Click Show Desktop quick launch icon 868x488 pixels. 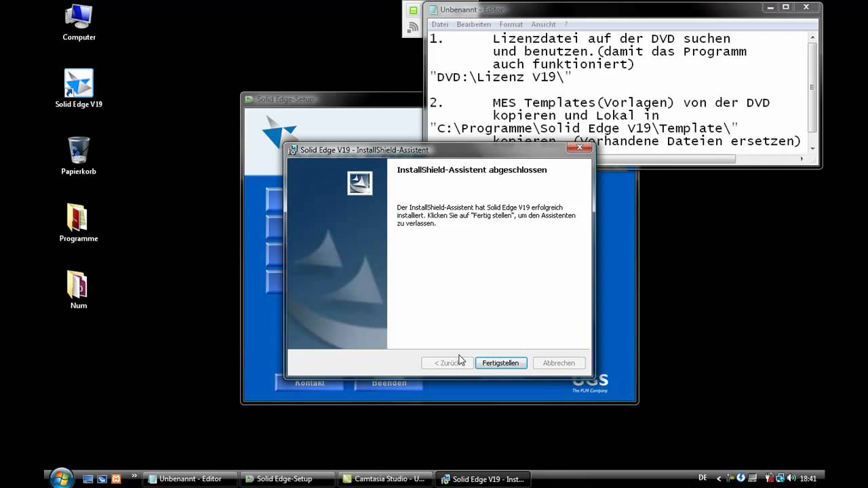click(87, 479)
